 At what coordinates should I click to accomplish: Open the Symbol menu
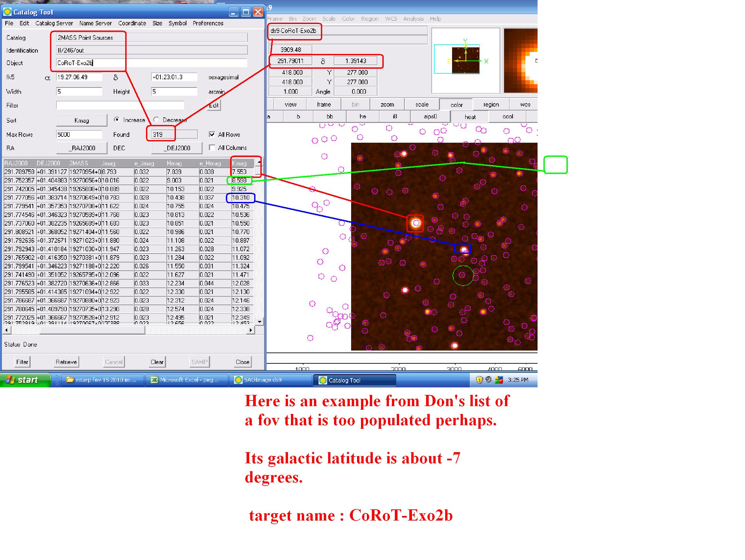tap(178, 23)
